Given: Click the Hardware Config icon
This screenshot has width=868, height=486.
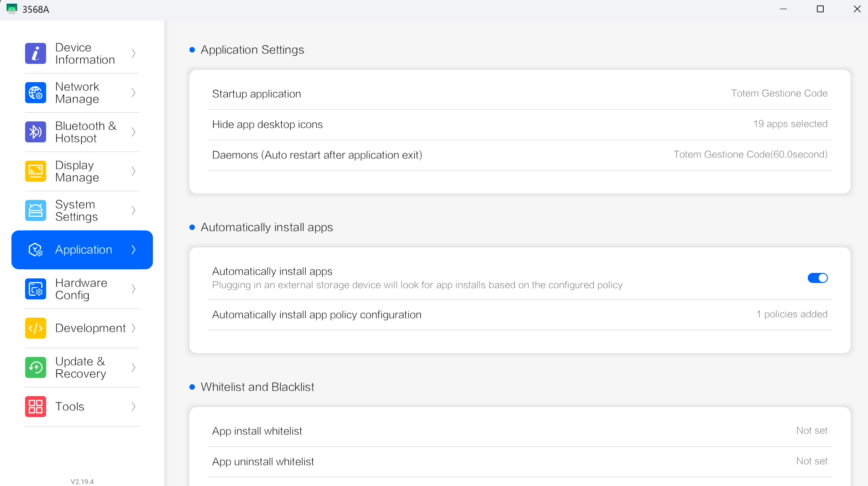Looking at the screenshot, I should point(35,289).
